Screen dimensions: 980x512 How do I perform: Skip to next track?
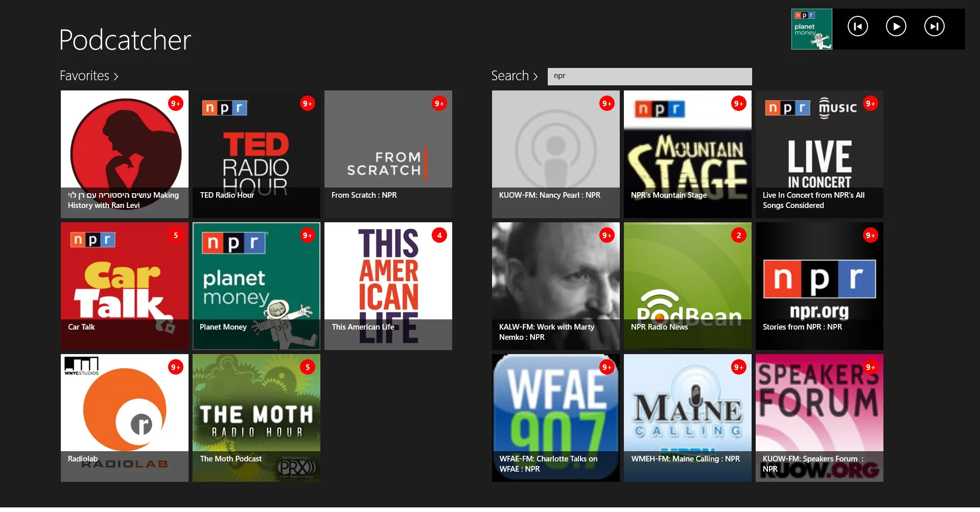(x=934, y=27)
